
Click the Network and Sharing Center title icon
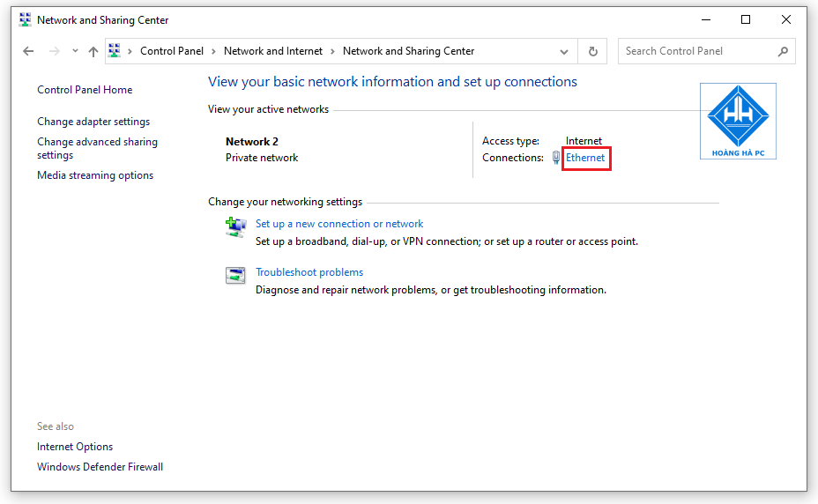point(25,20)
